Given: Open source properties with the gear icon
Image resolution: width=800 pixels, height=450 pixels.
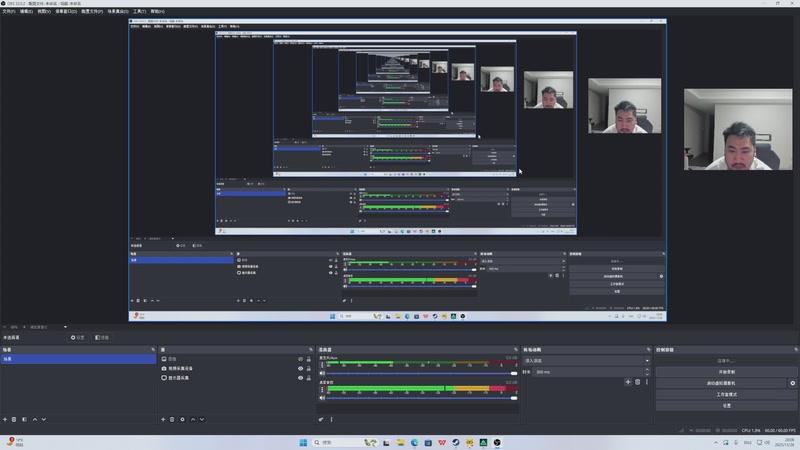Looking at the screenshot, I should coord(182,419).
